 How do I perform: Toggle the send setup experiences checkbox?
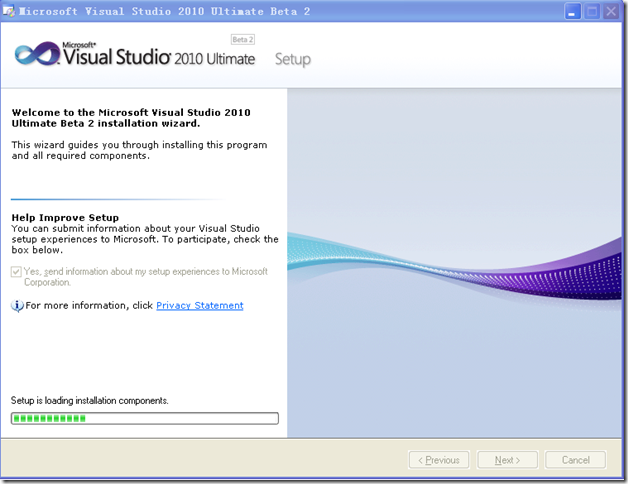click(x=16, y=272)
